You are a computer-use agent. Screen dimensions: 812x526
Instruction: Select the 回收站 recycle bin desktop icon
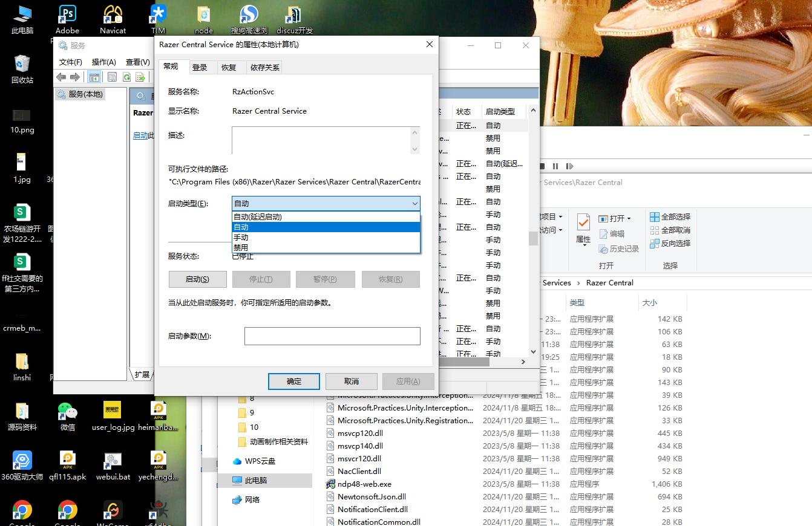(x=22, y=69)
